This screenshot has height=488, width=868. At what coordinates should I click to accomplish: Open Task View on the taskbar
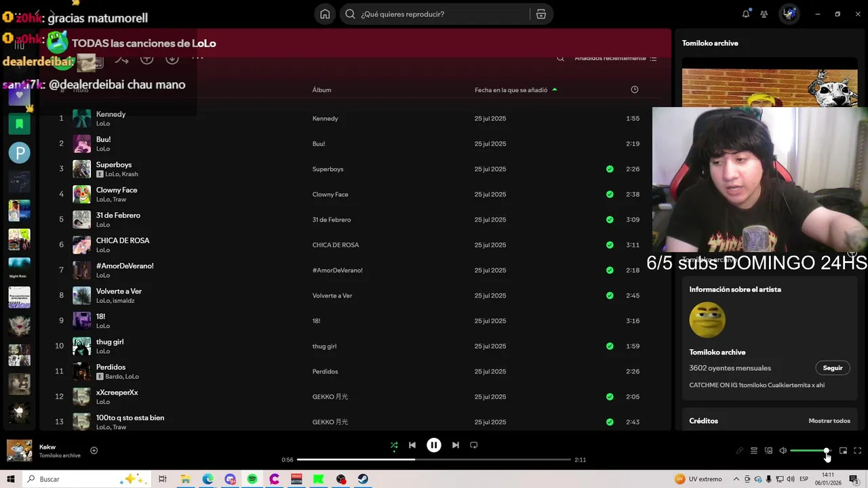(163, 479)
